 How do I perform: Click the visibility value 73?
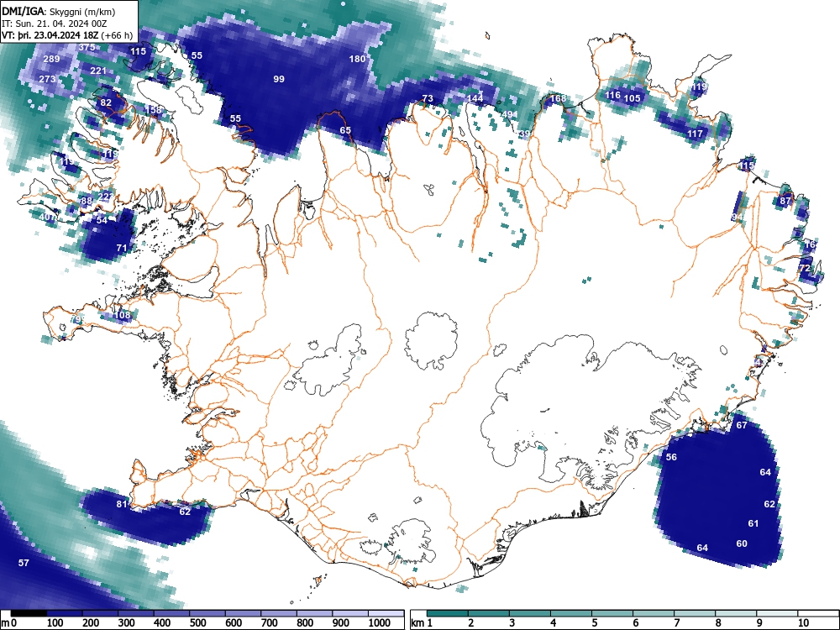[428, 98]
